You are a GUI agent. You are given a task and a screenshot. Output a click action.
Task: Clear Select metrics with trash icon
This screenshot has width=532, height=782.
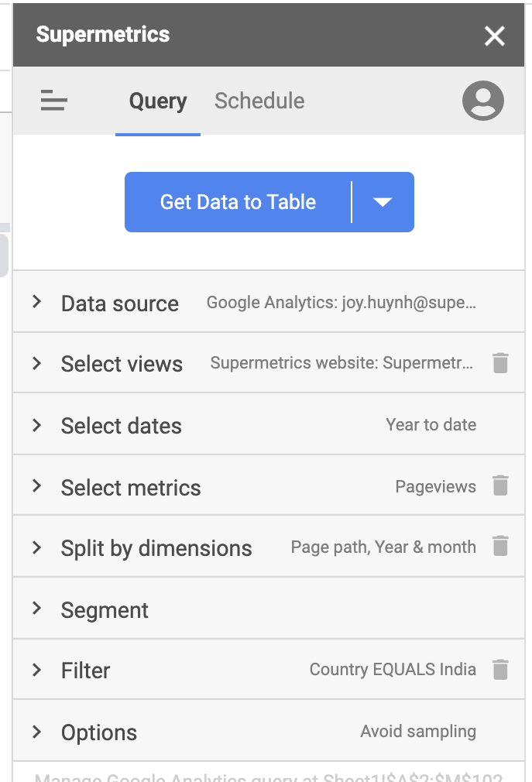[x=500, y=485]
